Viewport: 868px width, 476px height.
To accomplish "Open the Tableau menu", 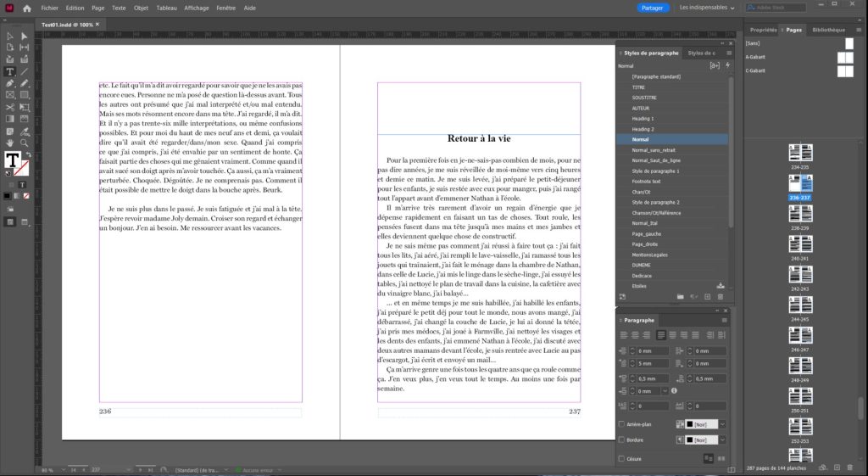I will [x=167, y=8].
